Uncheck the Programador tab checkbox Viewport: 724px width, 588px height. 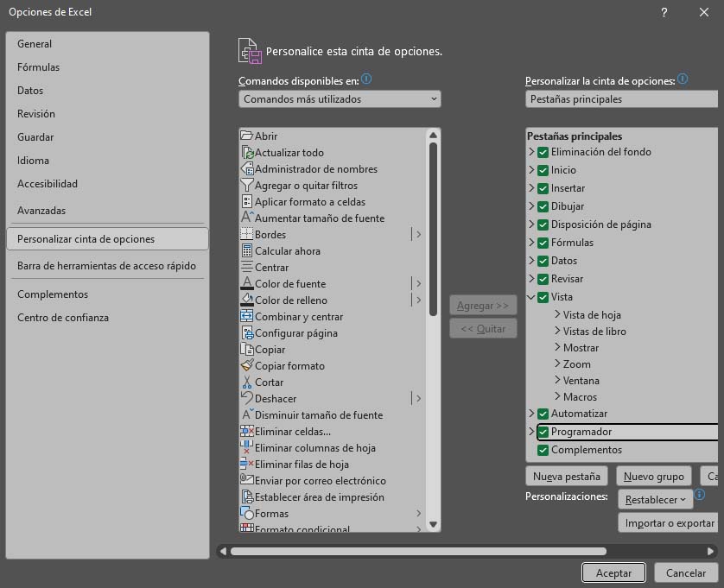(543, 431)
